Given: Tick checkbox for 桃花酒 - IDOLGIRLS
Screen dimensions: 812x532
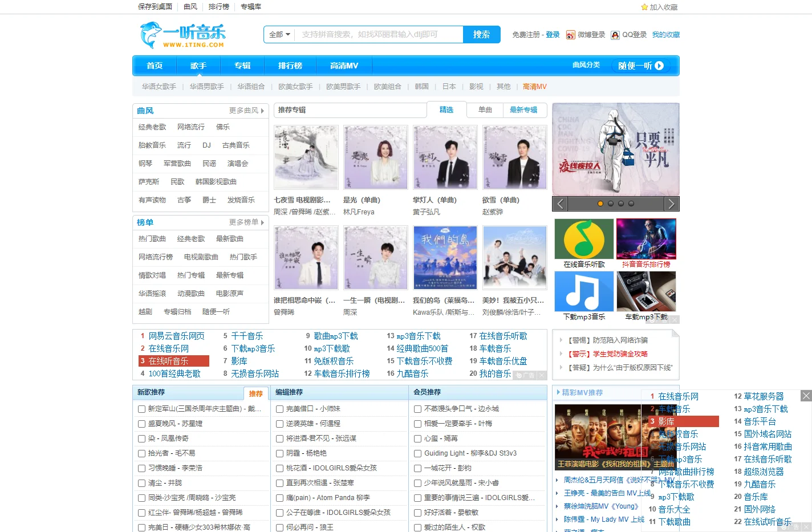Looking at the screenshot, I should (x=280, y=468).
